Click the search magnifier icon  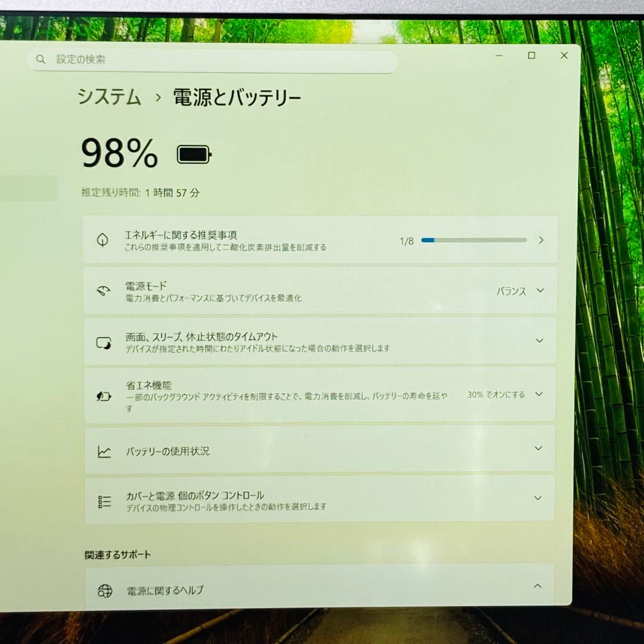[x=41, y=59]
